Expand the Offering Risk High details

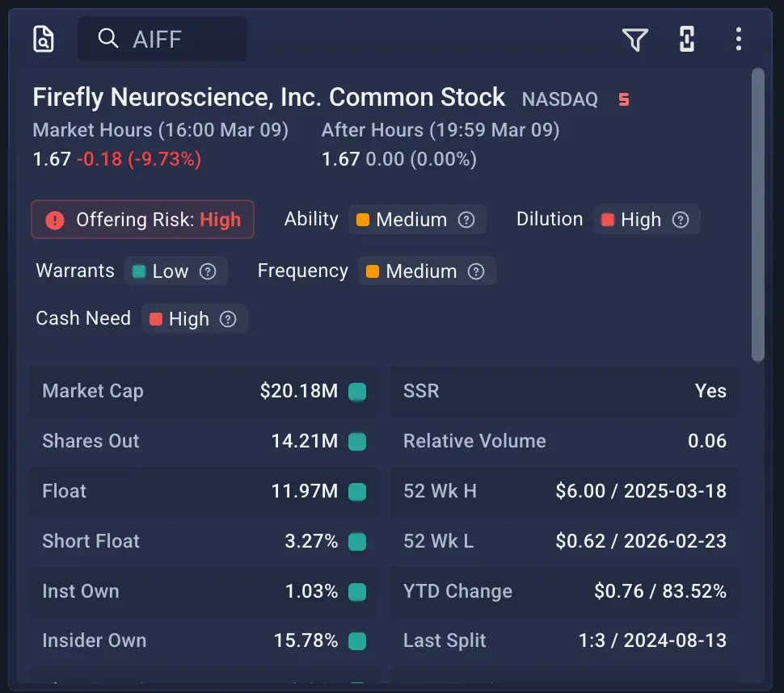point(142,219)
